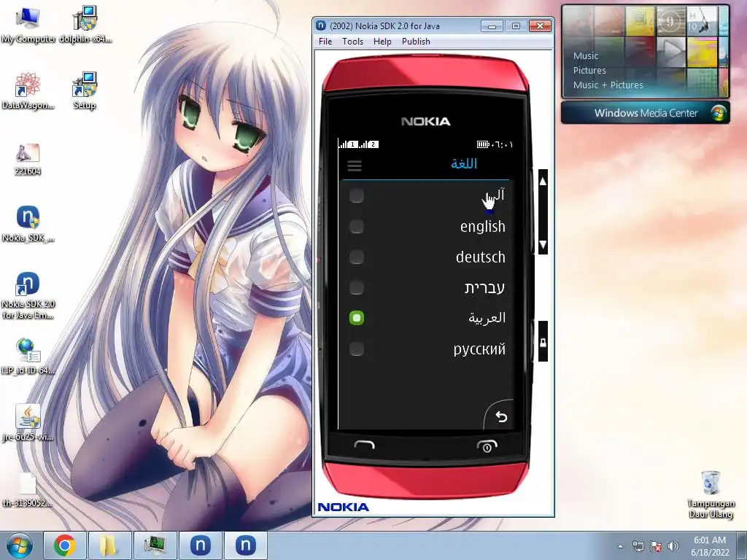
Task: Switch to first Nokia taskbar window
Action: pos(201,545)
